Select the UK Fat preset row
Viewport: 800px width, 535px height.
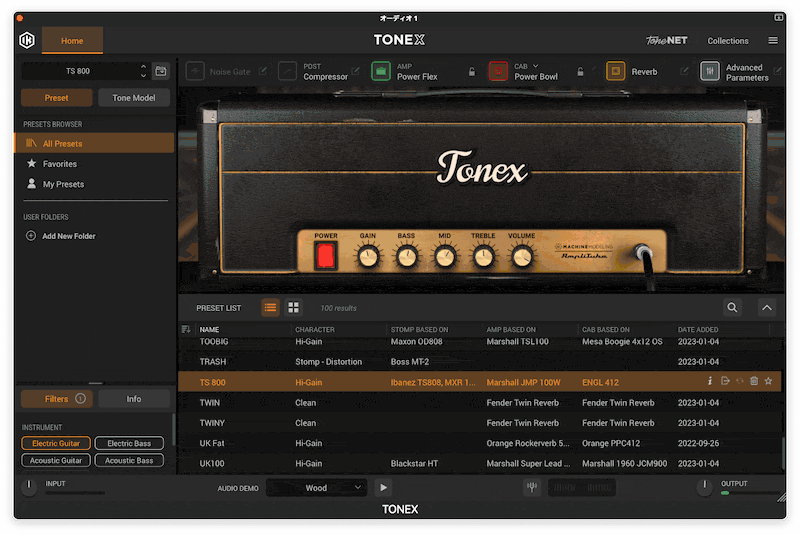[x=480, y=443]
